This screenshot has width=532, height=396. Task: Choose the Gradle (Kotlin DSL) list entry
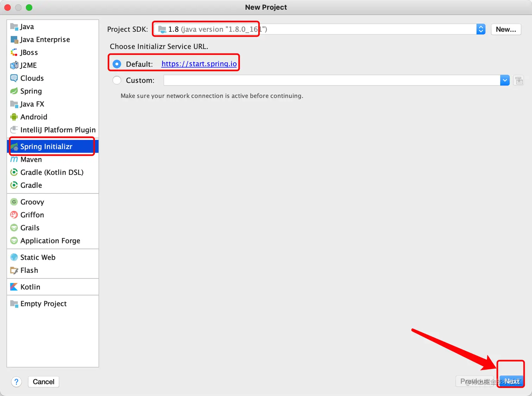pos(53,172)
